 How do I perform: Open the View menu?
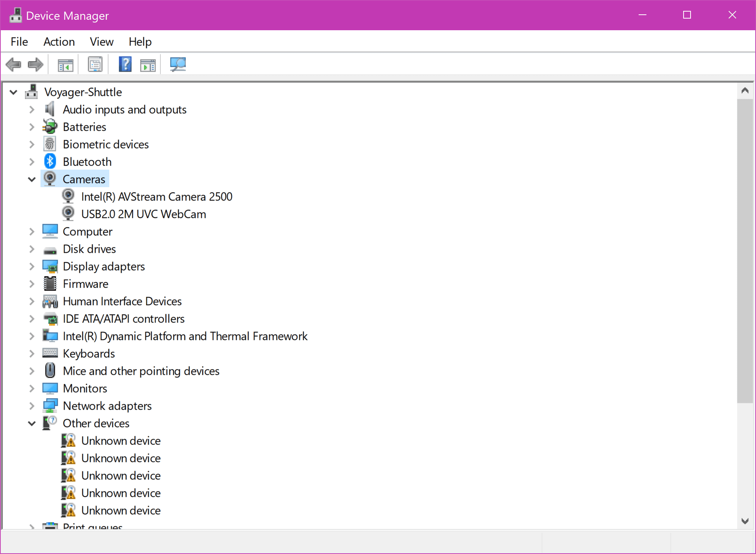pyautogui.click(x=101, y=41)
